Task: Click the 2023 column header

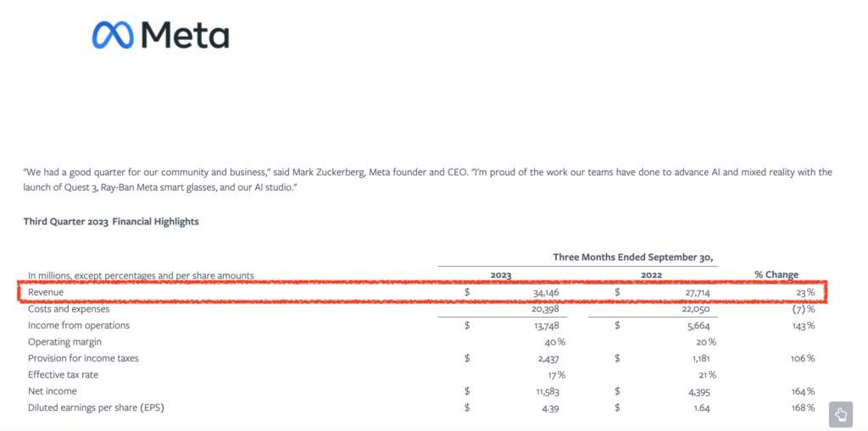Action: tap(501, 275)
